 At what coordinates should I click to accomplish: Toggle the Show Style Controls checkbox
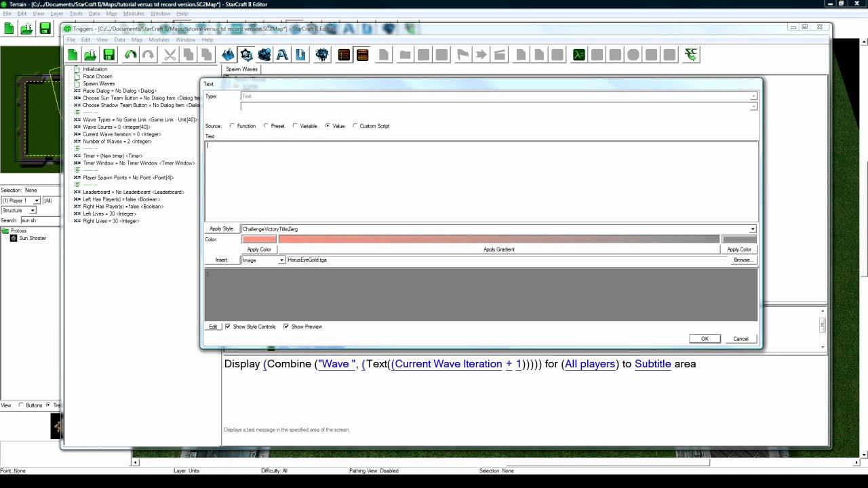coord(228,327)
